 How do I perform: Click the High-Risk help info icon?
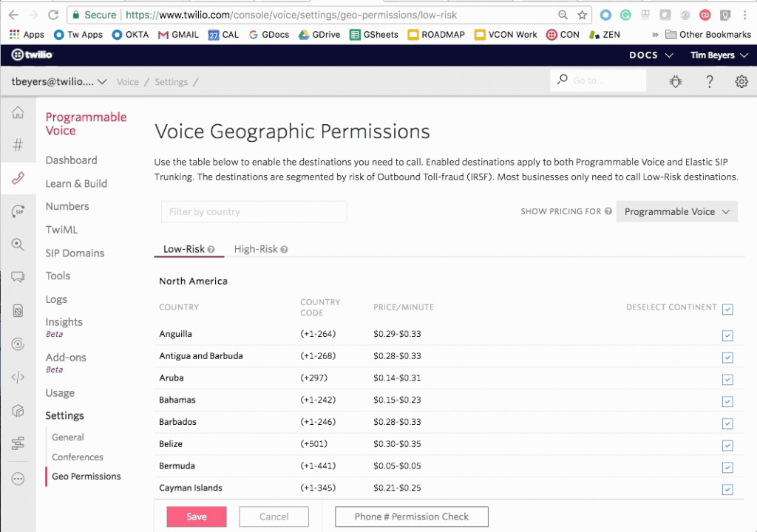285,250
